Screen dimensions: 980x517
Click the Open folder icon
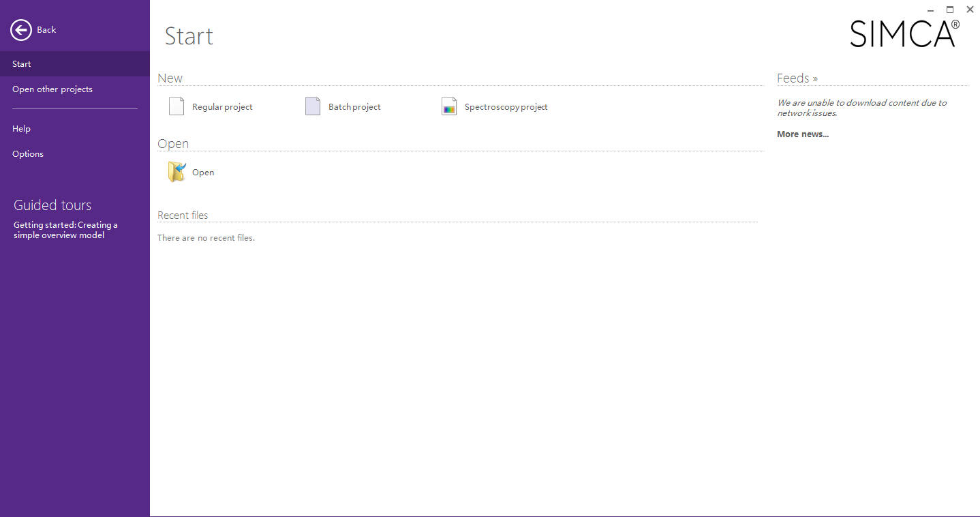177,172
